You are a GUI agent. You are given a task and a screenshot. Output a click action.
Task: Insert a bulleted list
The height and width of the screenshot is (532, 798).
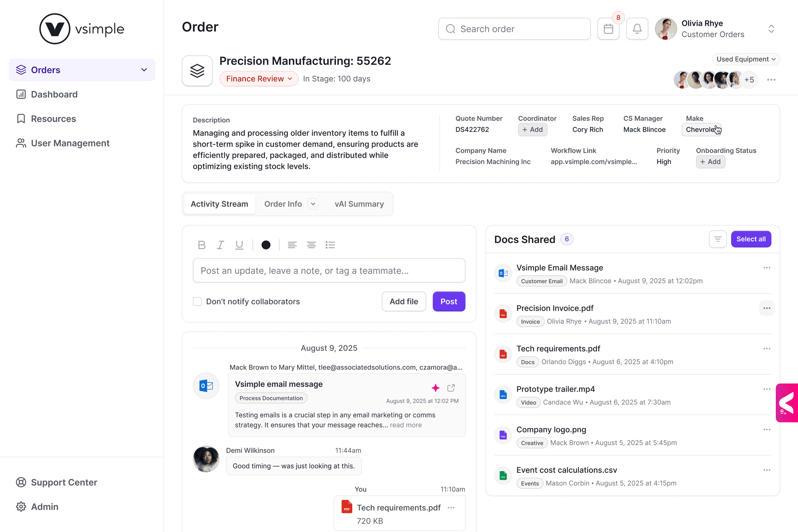click(x=330, y=245)
